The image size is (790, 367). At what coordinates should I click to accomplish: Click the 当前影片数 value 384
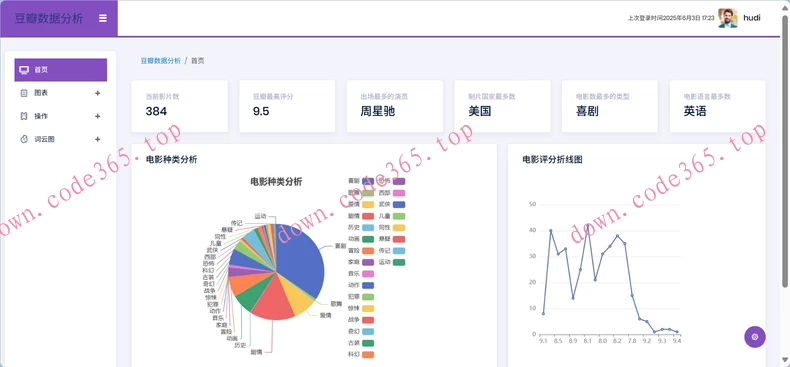156,111
